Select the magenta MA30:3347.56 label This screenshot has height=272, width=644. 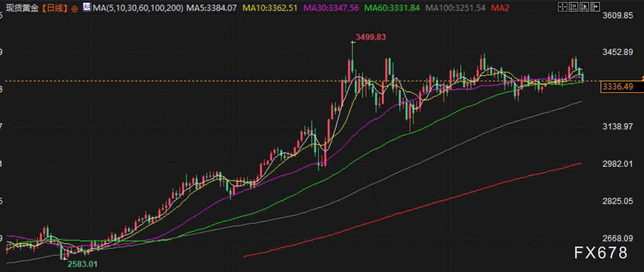point(330,8)
